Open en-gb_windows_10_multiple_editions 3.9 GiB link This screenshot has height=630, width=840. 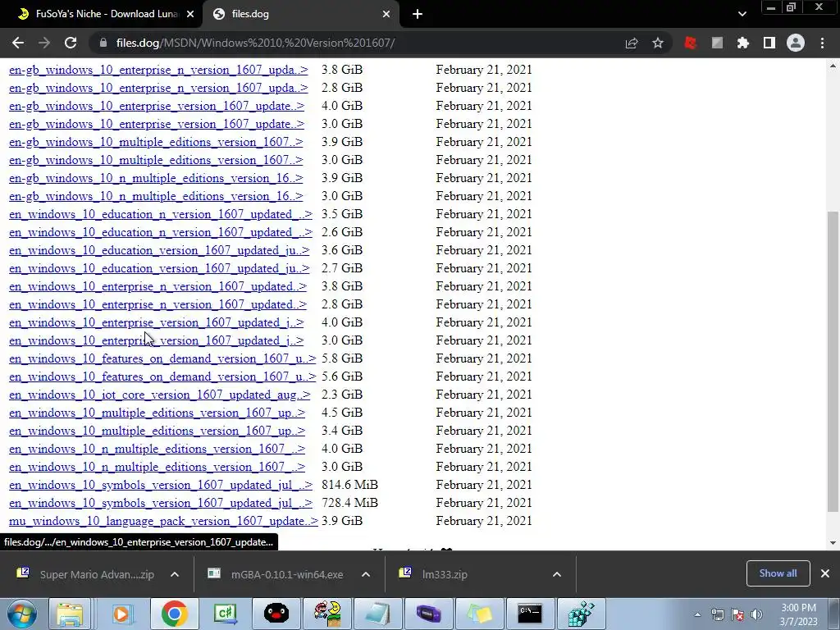tap(156, 142)
